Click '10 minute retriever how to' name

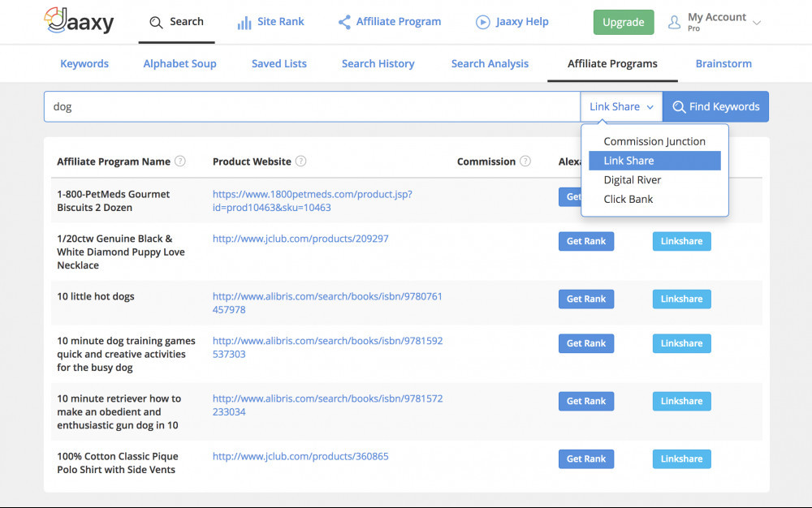pos(119,411)
